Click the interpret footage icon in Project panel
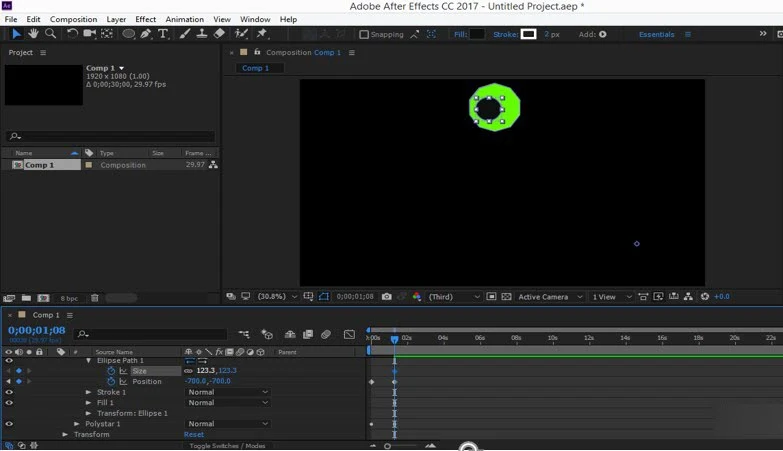Viewport: 783px width, 451px height. click(9, 298)
